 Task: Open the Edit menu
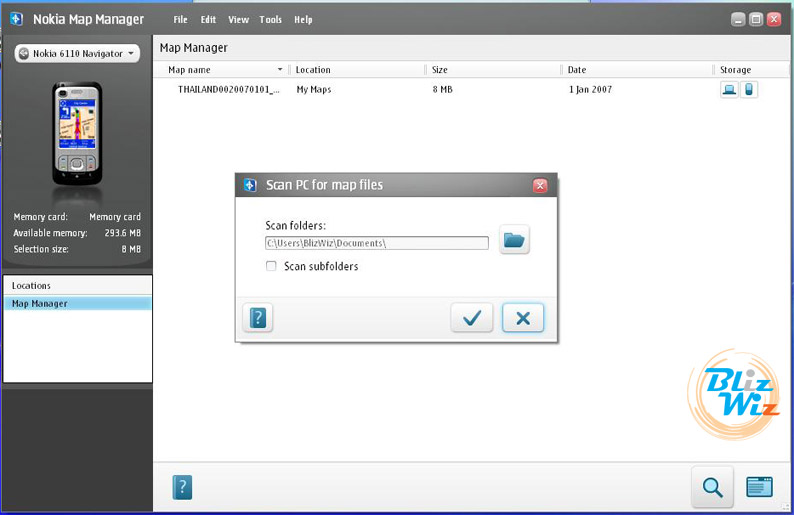tap(208, 20)
